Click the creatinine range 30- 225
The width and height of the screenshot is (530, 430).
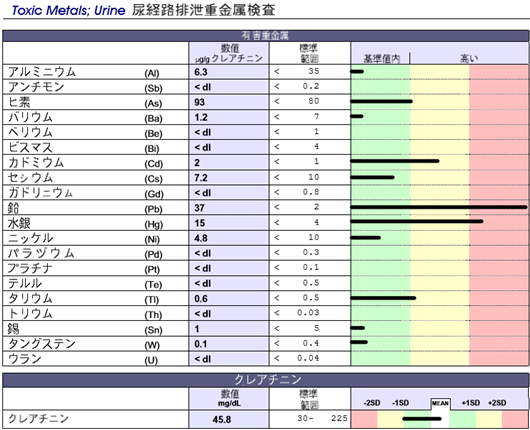(322, 418)
